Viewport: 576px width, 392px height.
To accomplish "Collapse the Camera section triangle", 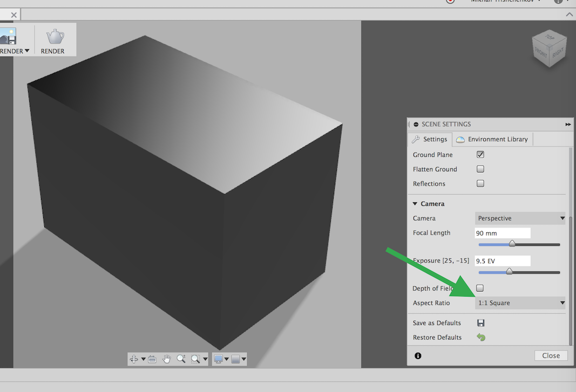I will [x=416, y=204].
